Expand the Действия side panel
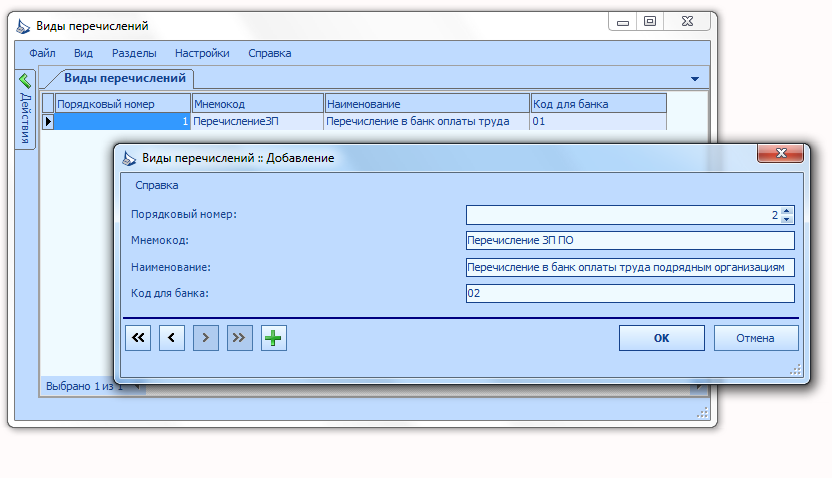Image resolution: width=832 pixels, height=478 pixels. point(25,110)
